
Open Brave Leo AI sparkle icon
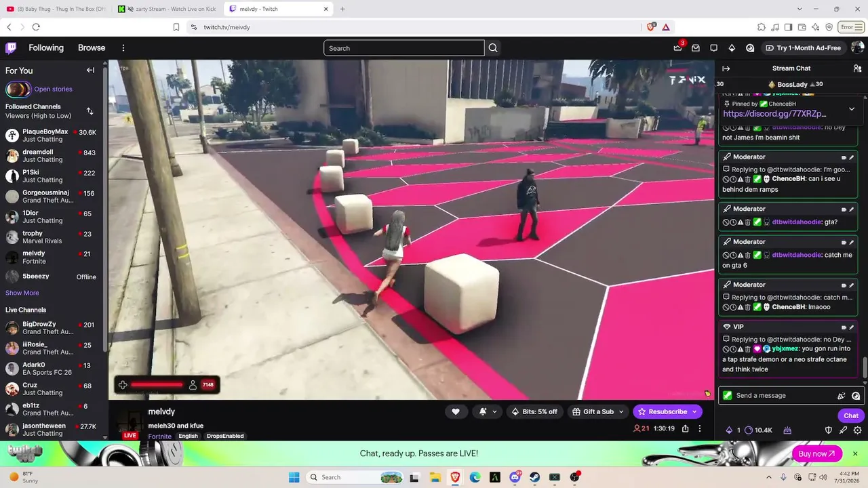coord(816,27)
